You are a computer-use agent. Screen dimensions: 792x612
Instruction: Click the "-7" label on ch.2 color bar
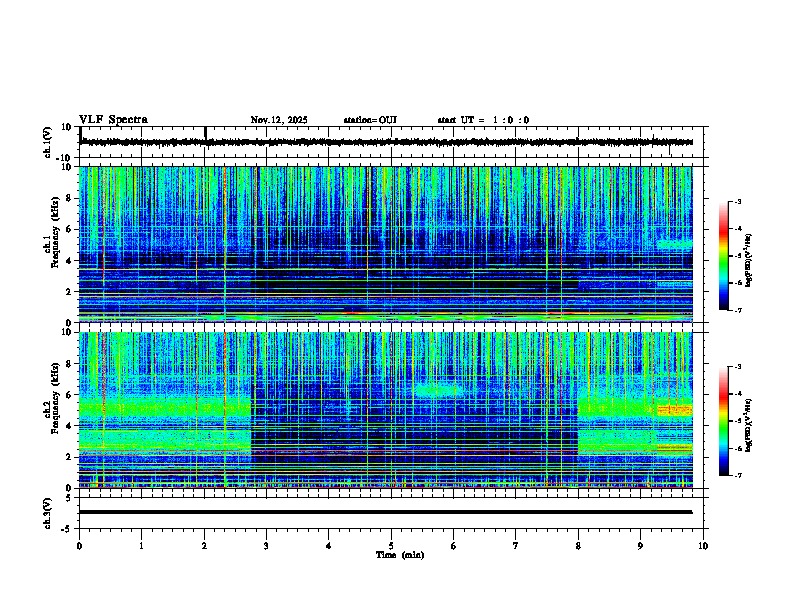click(737, 475)
